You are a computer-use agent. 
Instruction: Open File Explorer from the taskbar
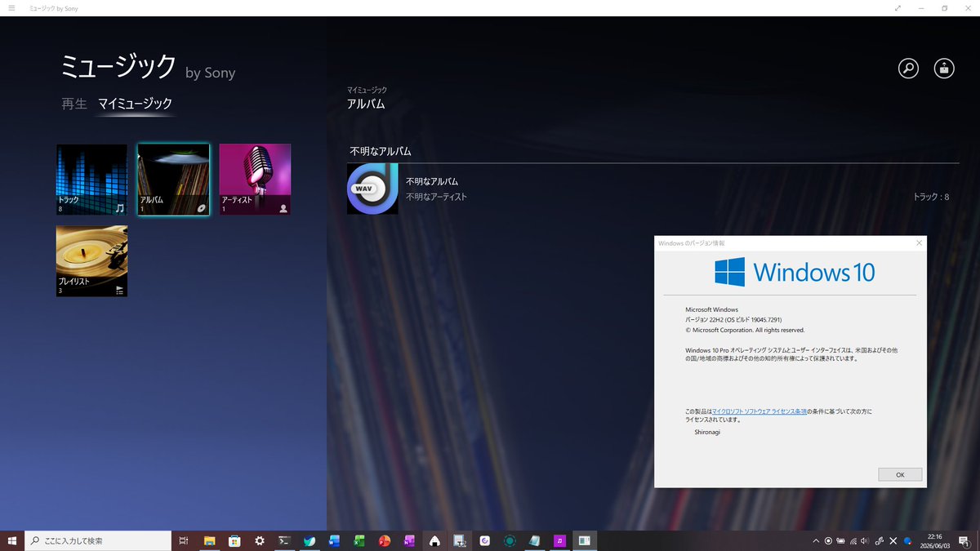pos(209,540)
